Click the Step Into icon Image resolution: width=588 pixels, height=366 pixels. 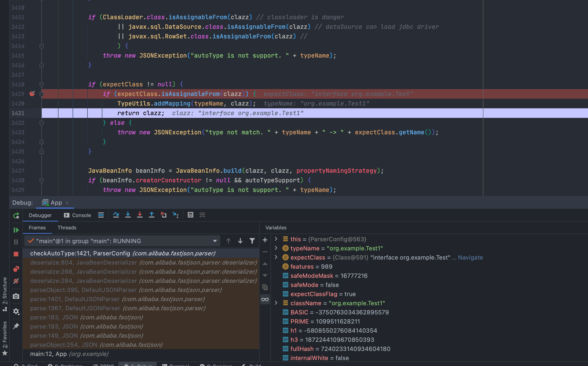tap(128, 215)
